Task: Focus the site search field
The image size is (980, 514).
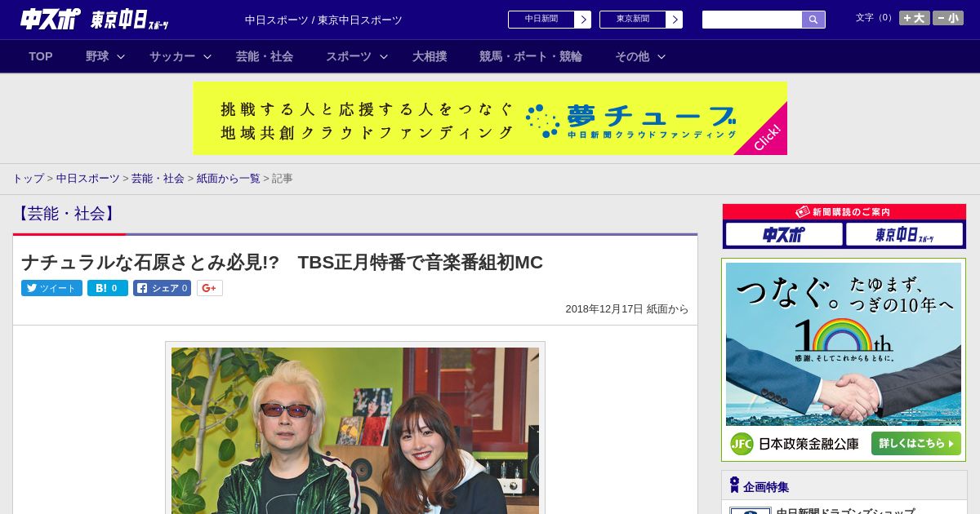Action: 752,20
